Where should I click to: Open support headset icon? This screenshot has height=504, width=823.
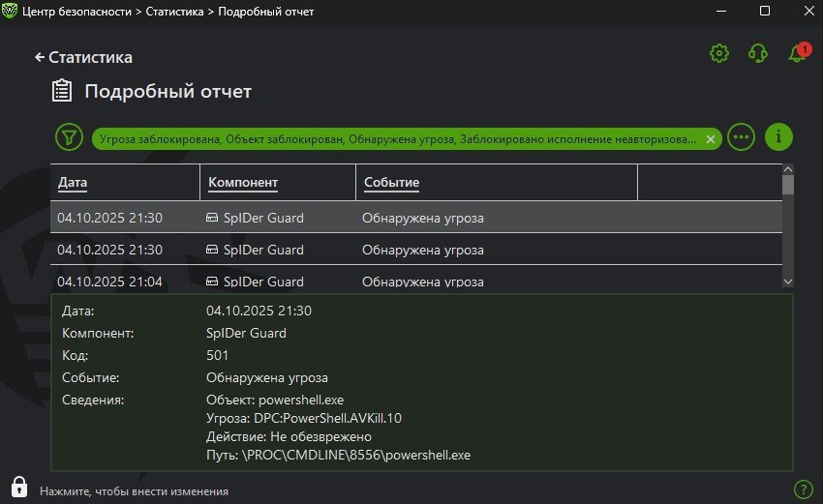[x=757, y=53]
